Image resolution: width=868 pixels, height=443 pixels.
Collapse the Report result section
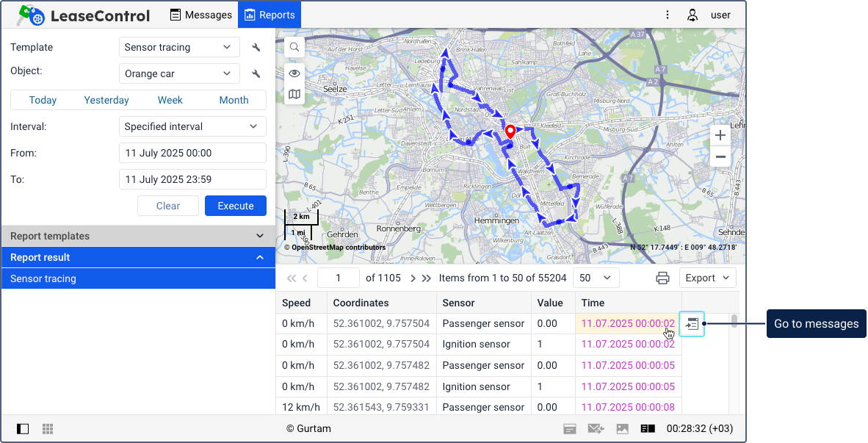(x=259, y=257)
